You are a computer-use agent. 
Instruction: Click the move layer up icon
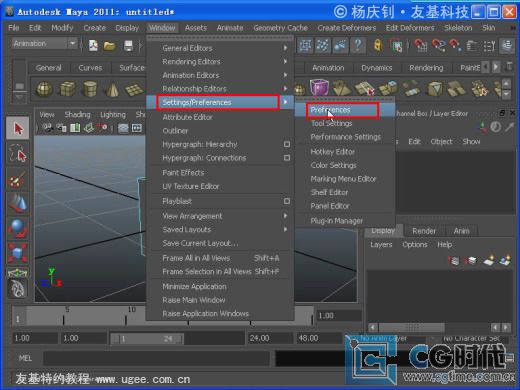click(x=454, y=260)
